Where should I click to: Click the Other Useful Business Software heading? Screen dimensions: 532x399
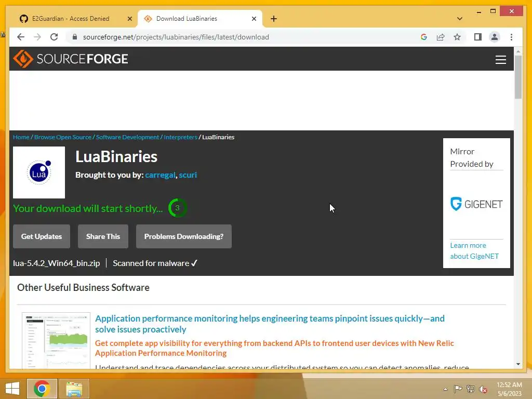click(83, 288)
